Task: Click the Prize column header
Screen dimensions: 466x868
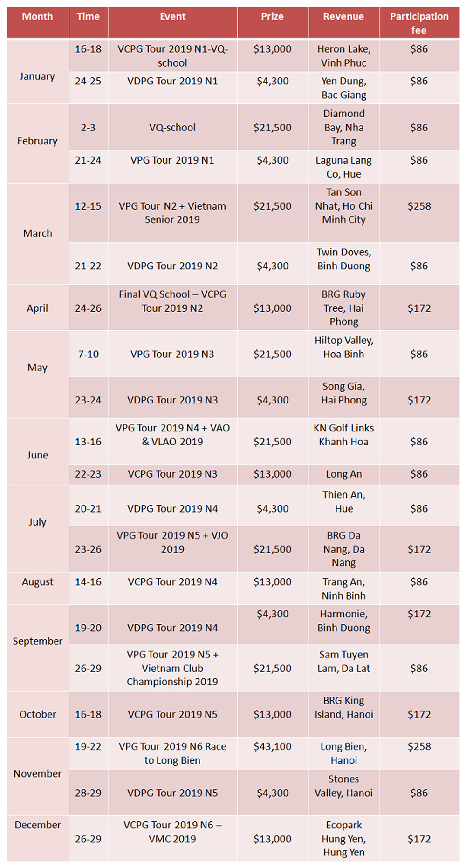Action: pyautogui.click(x=273, y=22)
